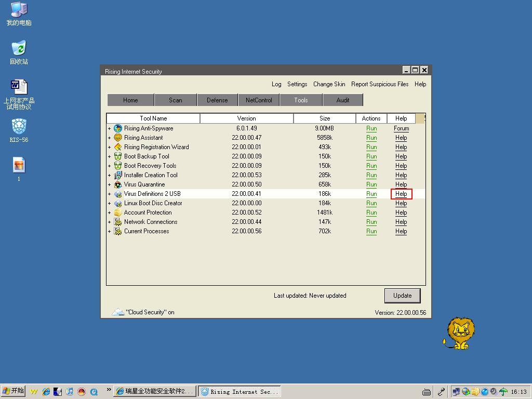Select the Recycle Bin desktop icon
Viewport: 532px width, 399px height.
click(x=19, y=52)
